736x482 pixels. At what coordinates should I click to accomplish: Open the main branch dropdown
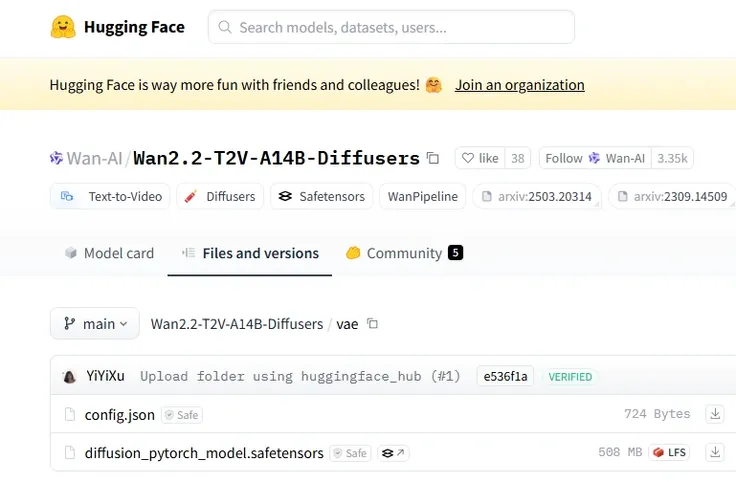[95, 323]
